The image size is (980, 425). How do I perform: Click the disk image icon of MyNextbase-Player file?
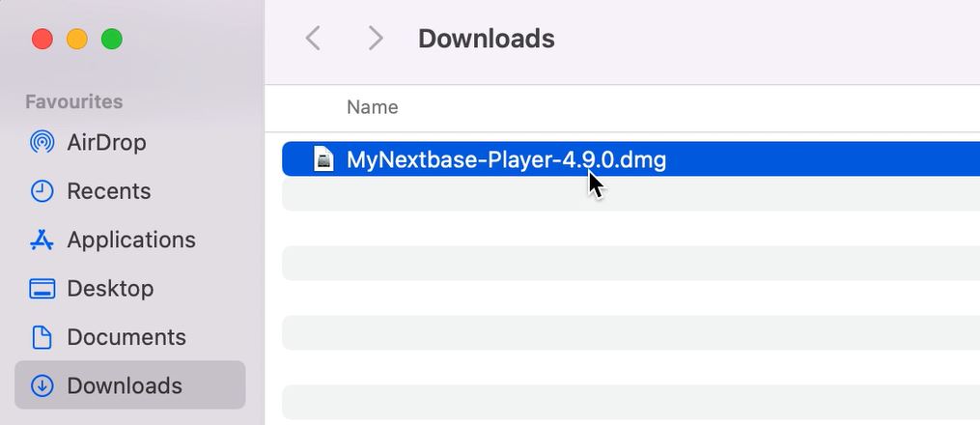323,159
